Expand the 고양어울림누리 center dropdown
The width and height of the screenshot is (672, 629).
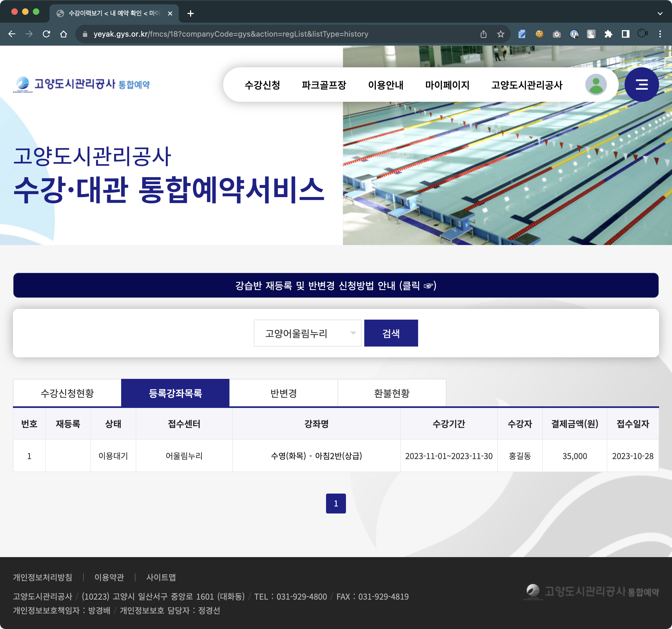coord(308,333)
